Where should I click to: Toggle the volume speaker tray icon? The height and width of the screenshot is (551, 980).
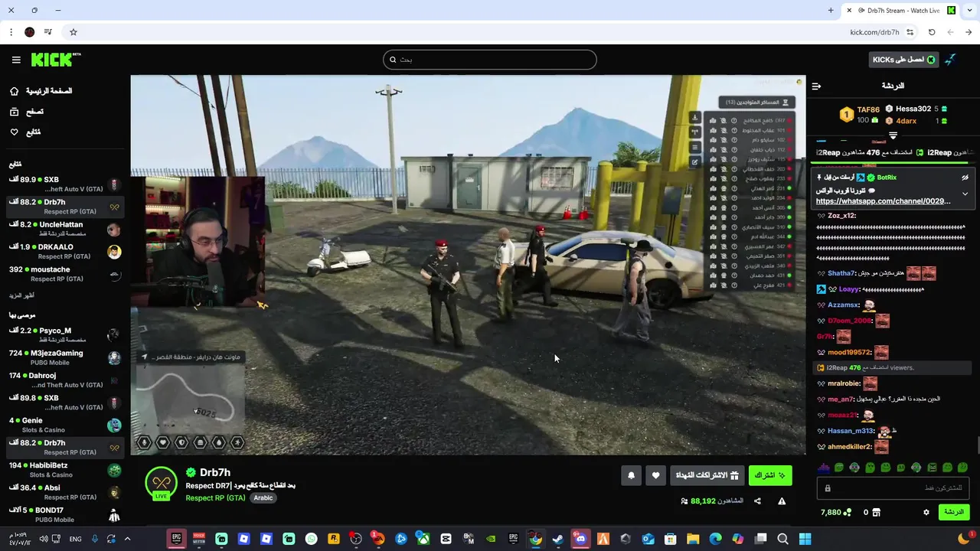(x=44, y=539)
